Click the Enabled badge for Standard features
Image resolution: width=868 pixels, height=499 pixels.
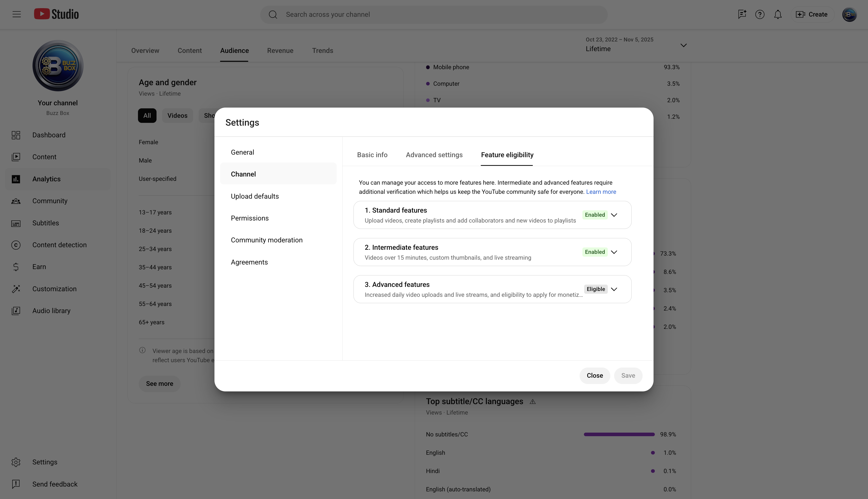pos(595,215)
